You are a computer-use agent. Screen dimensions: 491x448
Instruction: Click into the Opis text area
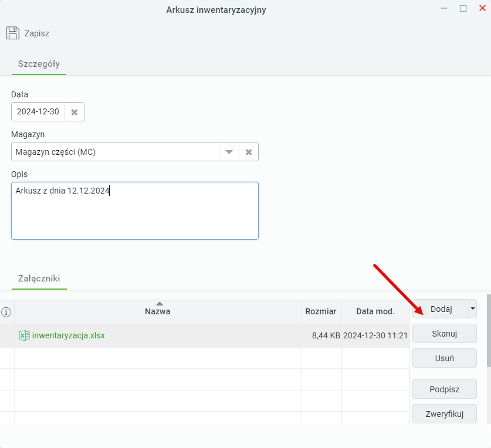pos(135,211)
